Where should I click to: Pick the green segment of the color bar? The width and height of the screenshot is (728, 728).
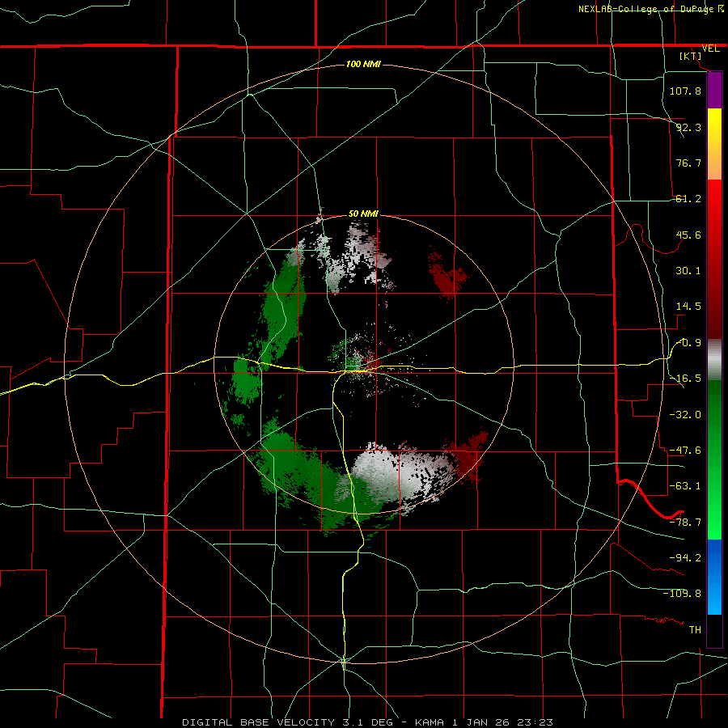(714, 459)
